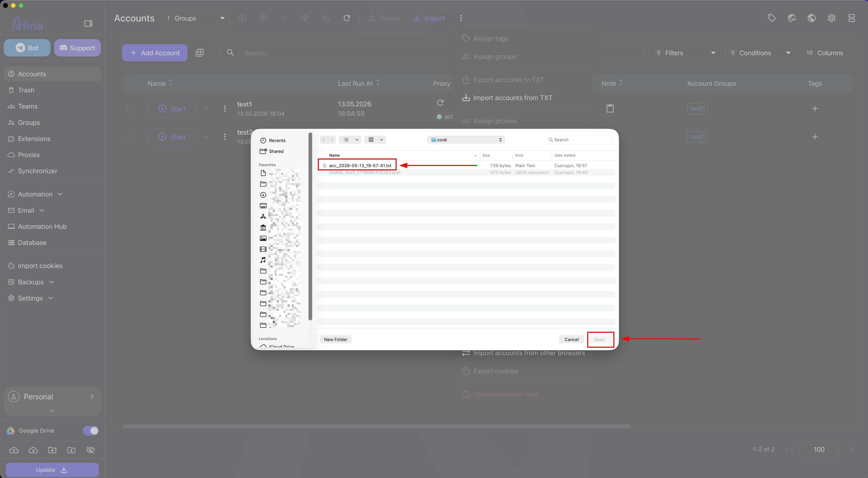Open the Teams section

[52, 106]
